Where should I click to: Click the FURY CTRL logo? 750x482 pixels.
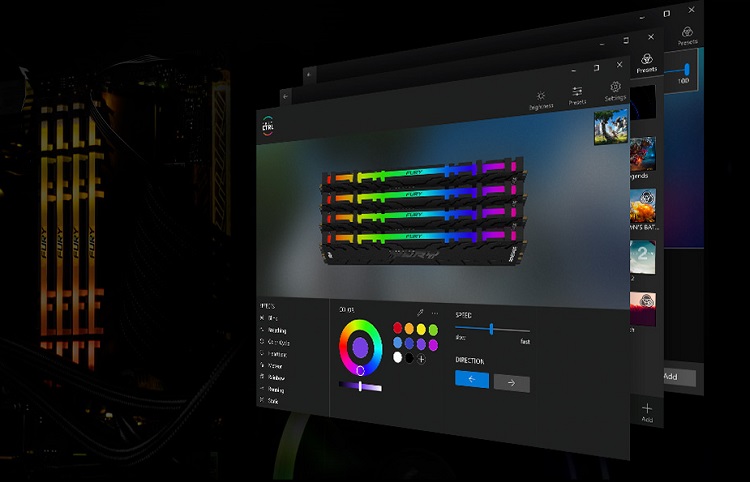(x=268, y=126)
